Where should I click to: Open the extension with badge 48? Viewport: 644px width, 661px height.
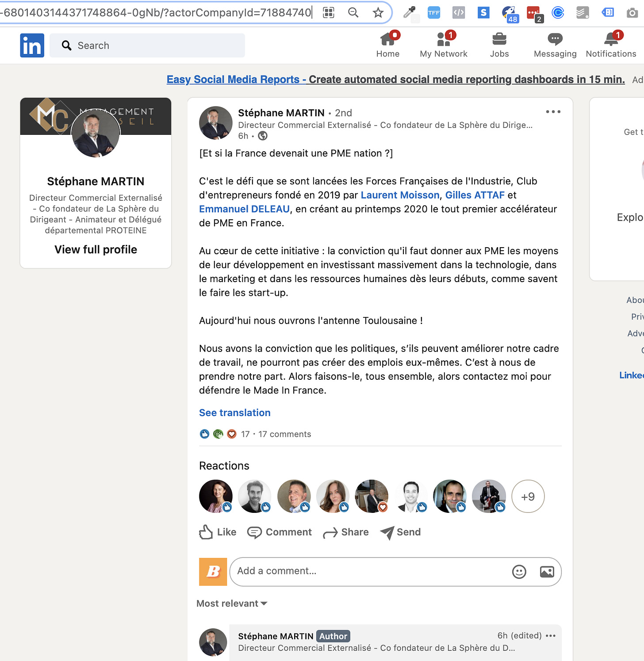pyautogui.click(x=510, y=14)
